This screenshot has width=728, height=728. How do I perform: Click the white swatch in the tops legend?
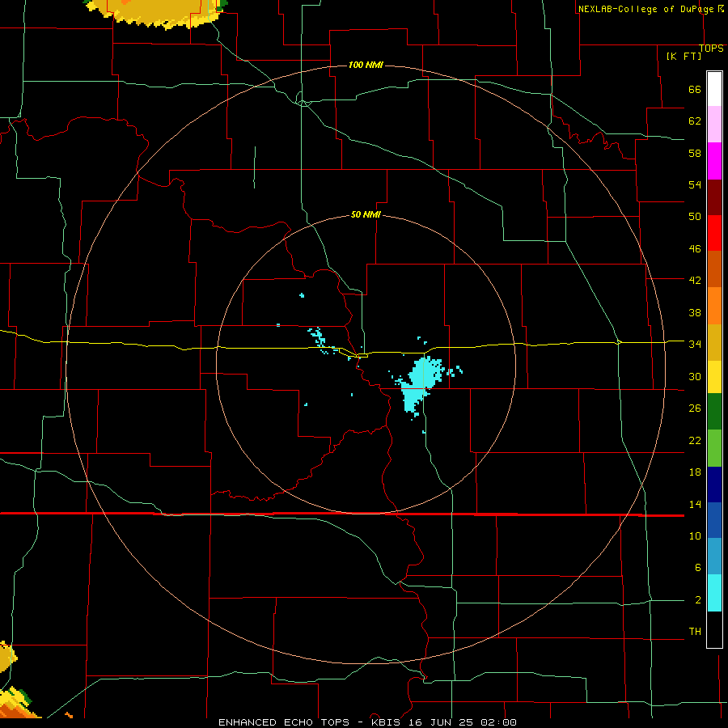click(714, 89)
